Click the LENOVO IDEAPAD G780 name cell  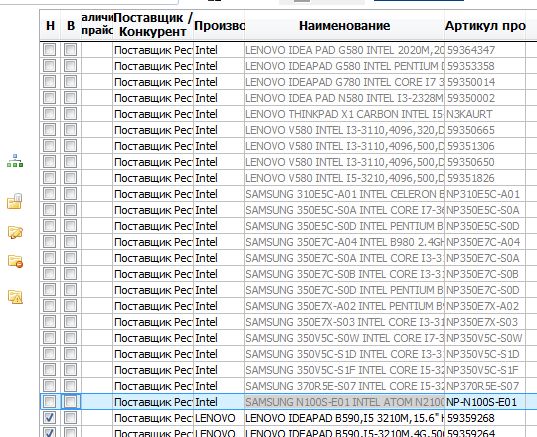(x=345, y=82)
